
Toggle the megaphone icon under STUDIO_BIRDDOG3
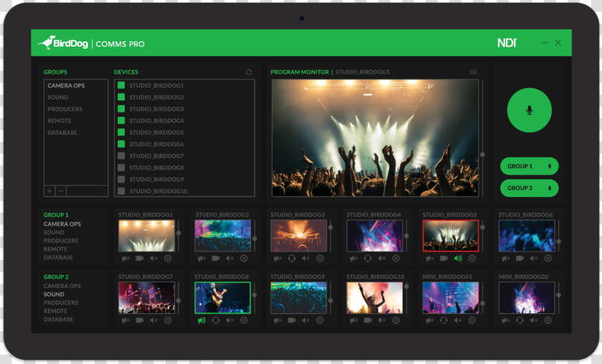click(277, 259)
